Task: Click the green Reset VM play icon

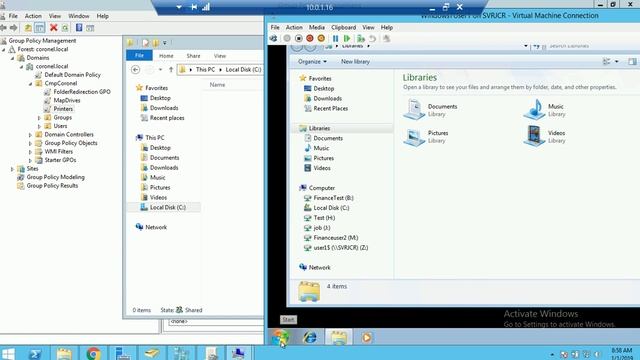Action: tap(347, 38)
